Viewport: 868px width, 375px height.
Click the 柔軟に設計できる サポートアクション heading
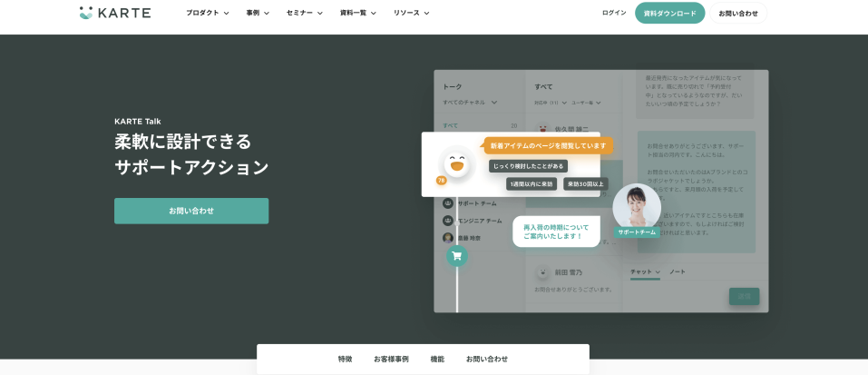pyautogui.click(x=191, y=154)
